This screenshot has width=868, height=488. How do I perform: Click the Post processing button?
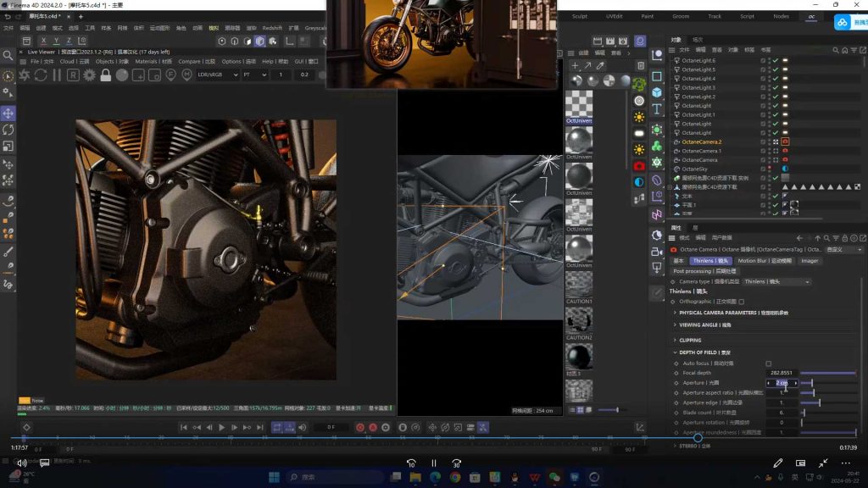(706, 271)
